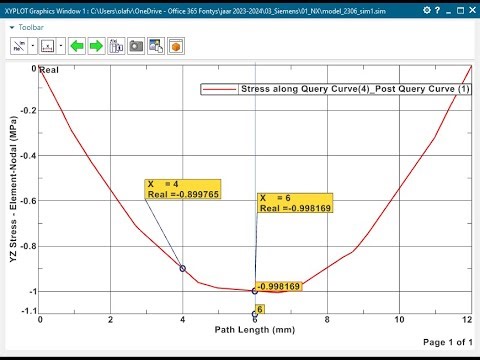The image size is (480, 360).
Task: Select the X = 4 marker annotation
Action: point(183,189)
